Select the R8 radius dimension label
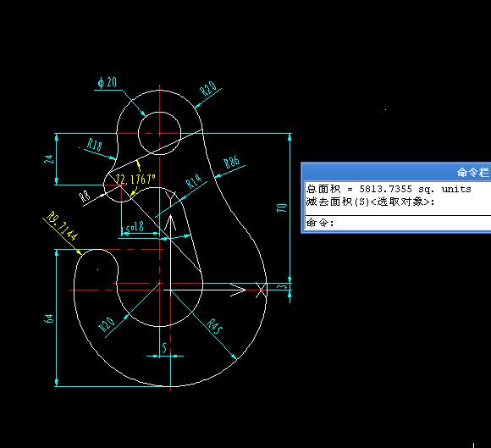This screenshot has height=448, width=491. pos(85,196)
